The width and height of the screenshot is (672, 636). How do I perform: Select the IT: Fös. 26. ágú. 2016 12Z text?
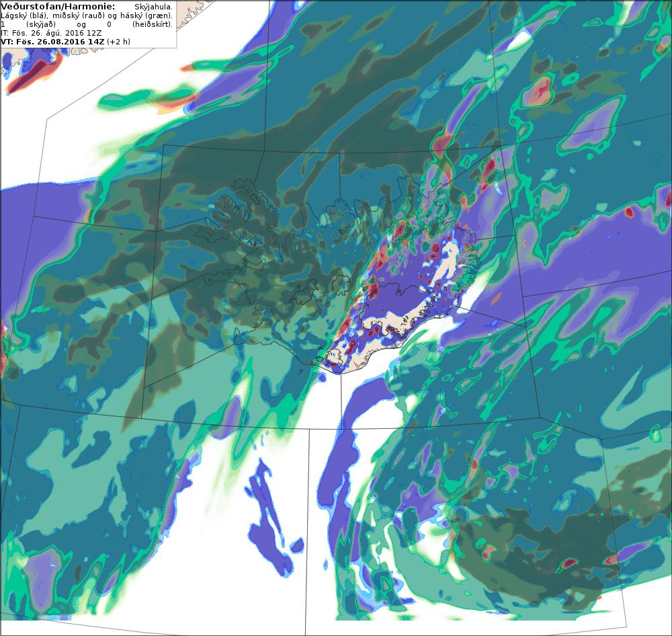[x=50, y=33]
